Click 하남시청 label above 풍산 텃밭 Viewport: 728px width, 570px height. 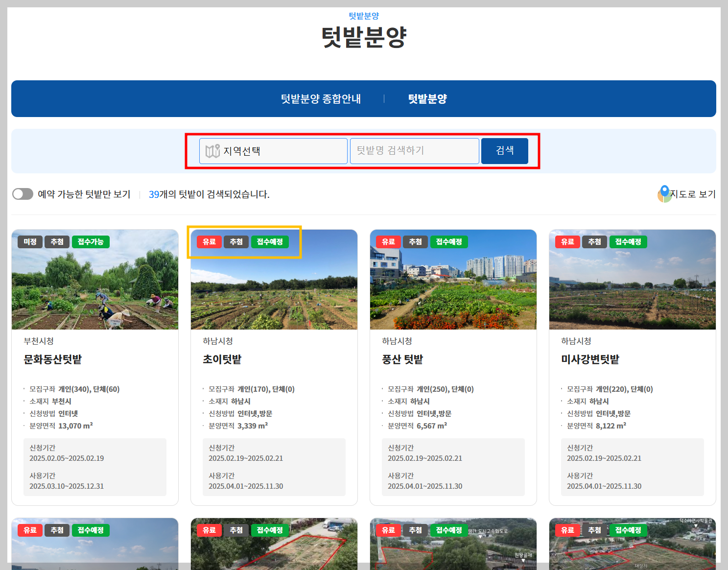click(x=397, y=341)
